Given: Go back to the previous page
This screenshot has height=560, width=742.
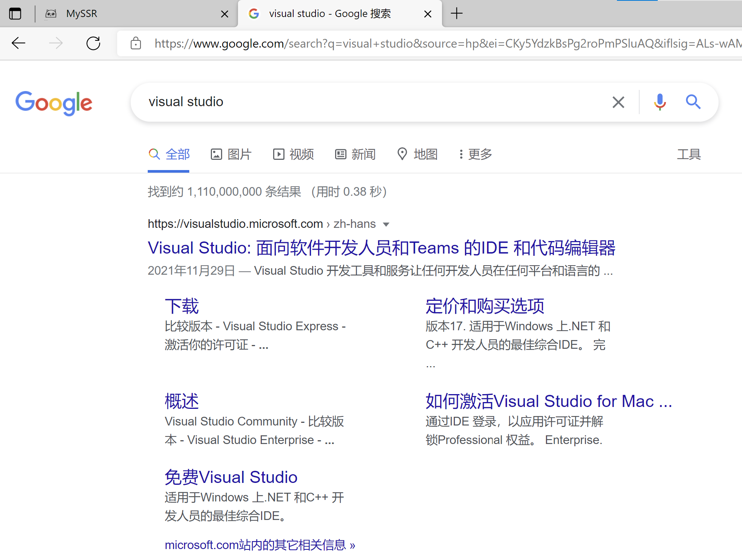Looking at the screenshot, I should (x=18, y=43).
